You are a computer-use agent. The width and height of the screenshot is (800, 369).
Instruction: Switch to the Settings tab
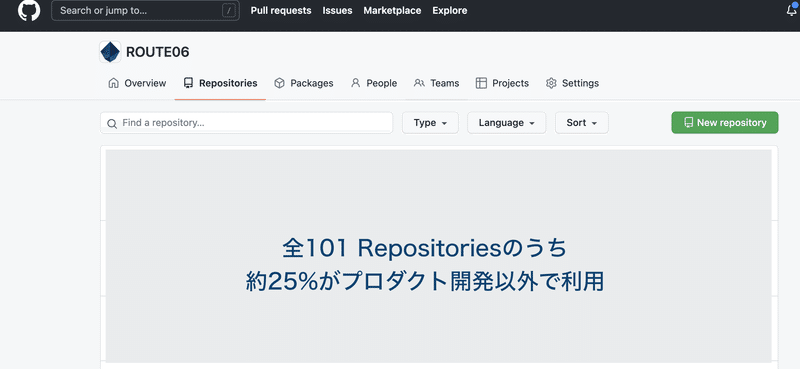(572, 83)
